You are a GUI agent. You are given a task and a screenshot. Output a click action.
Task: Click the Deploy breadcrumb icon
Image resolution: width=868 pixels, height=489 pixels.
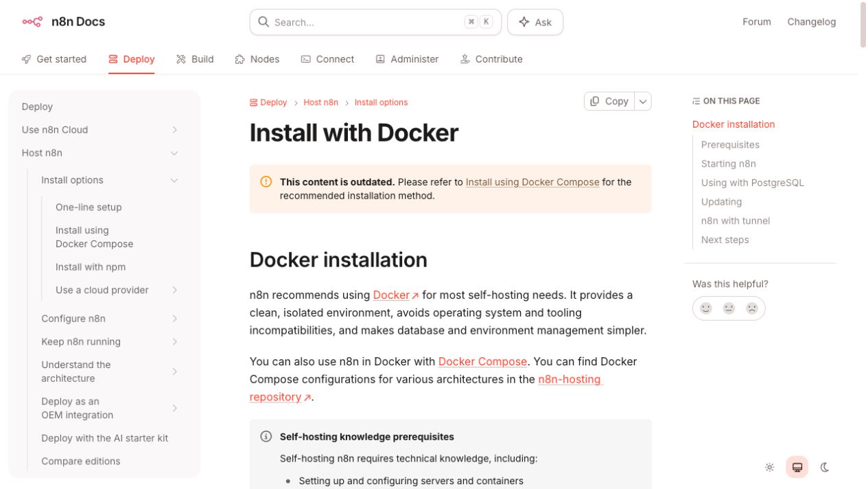coord(254,102)
